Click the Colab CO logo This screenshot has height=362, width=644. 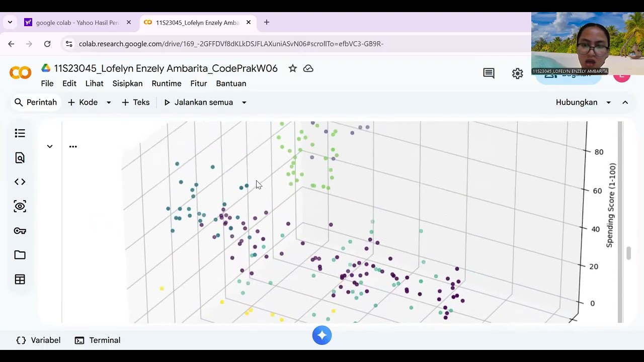pyautogui.click(x=20, y=73)
